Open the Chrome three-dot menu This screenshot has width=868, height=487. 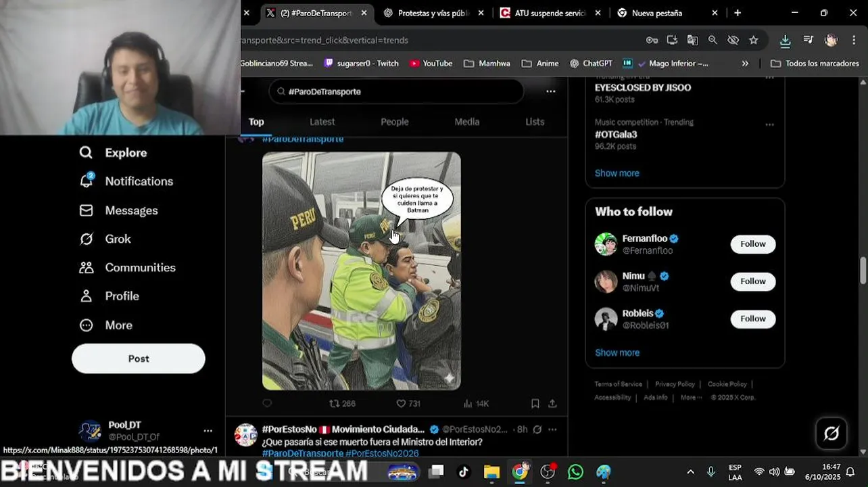[854, 40]
